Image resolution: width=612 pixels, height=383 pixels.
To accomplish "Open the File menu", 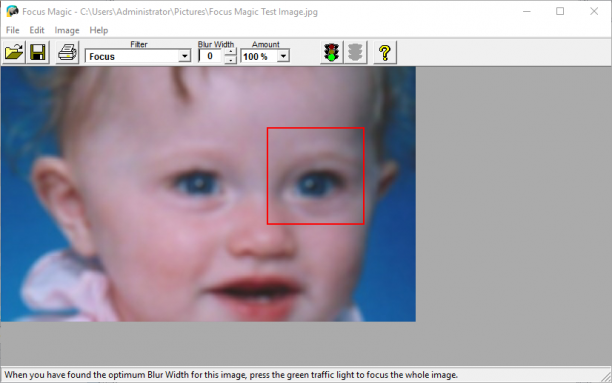I will 12,30.
